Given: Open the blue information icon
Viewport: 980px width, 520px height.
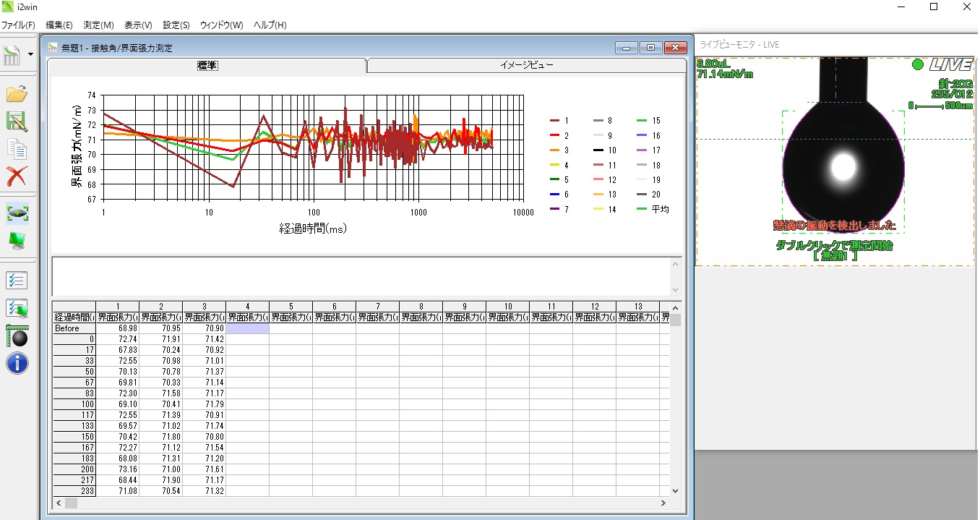Looking at the screenshot, I should tap(17, 363).
